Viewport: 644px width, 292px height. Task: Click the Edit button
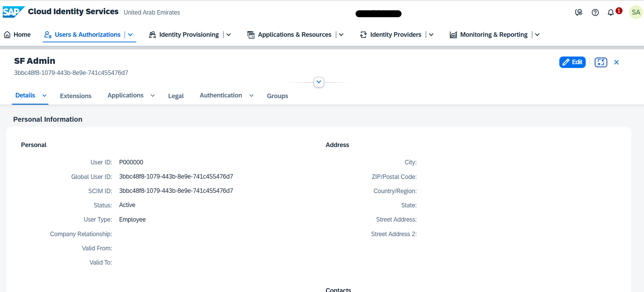pos(572,62)
